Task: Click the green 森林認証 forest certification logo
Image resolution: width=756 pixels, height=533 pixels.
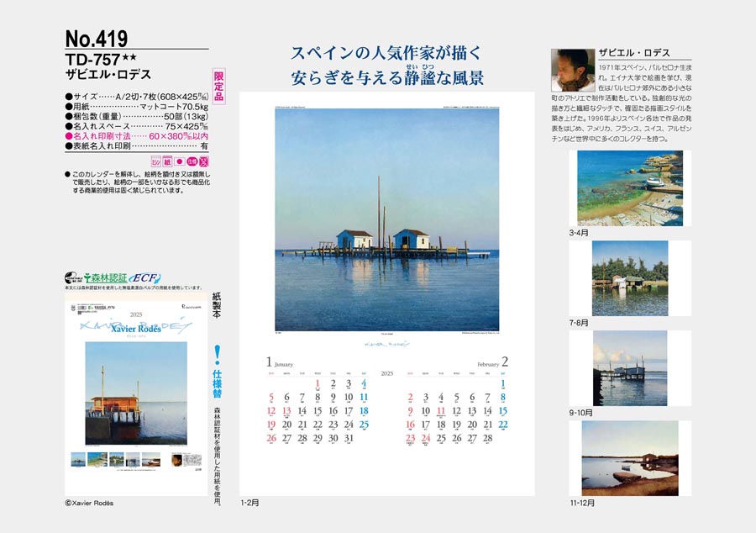Action: (x=106, y=277)
